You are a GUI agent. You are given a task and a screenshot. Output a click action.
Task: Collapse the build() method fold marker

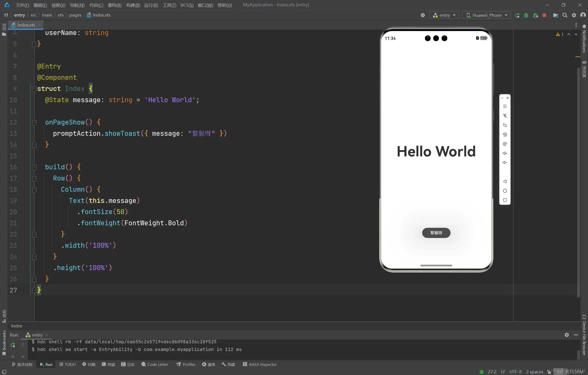[35, 167]
